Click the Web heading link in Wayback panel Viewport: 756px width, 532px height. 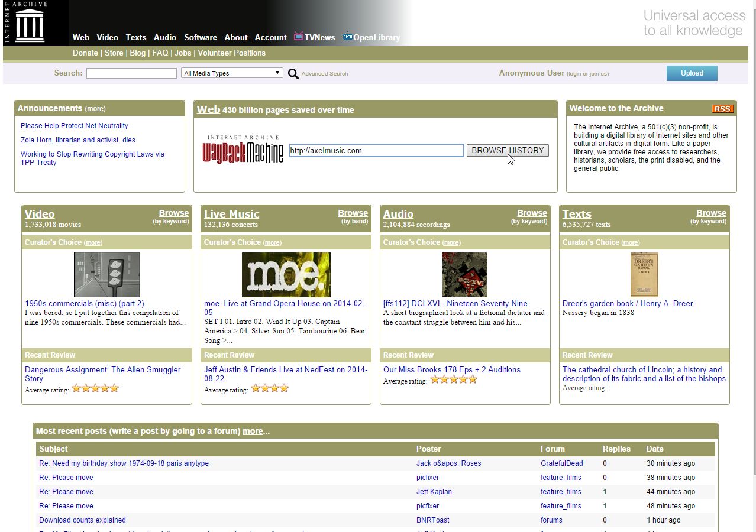point(208,109)
